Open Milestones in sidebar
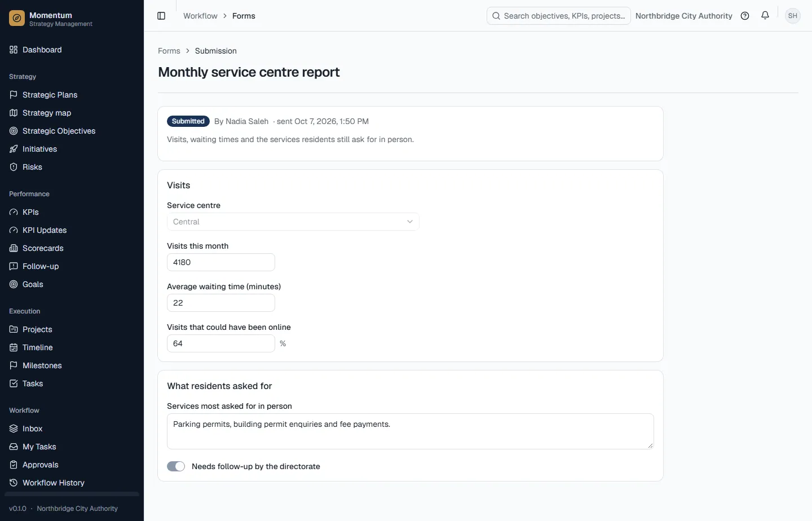Image resolution: width=812 pixels, height=521 pixels. (x=72, y=365)
